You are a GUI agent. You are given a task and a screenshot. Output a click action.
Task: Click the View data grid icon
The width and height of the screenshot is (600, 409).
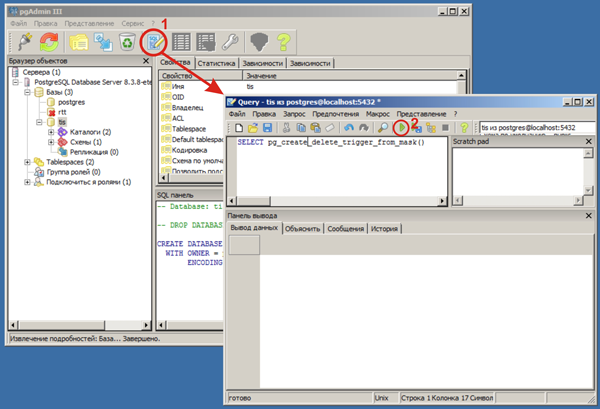181,42
